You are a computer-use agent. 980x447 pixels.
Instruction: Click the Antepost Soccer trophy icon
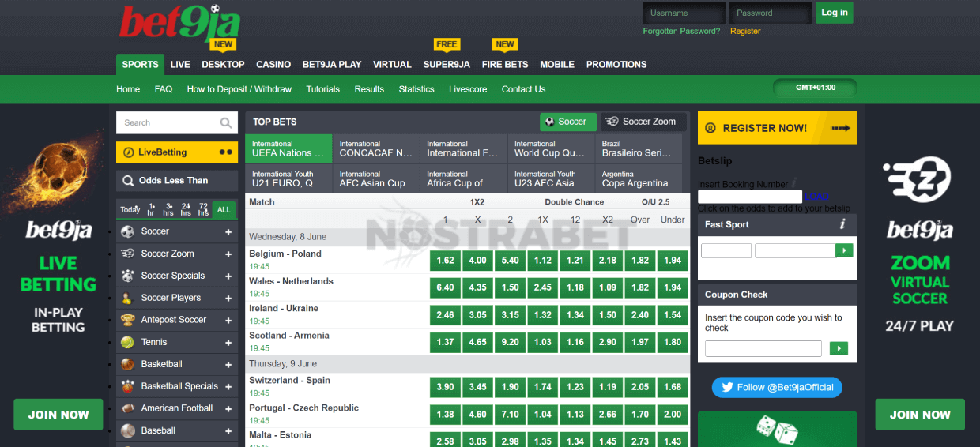point(127,320)
